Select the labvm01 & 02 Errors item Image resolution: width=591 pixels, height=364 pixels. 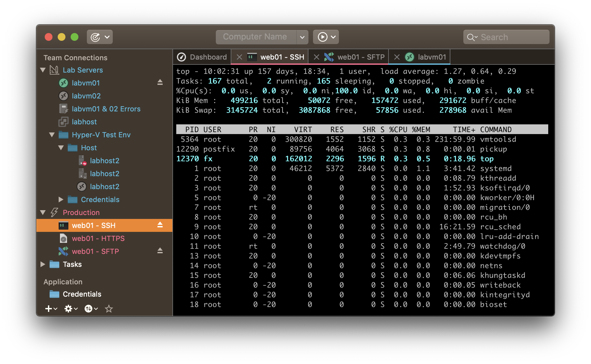[106, 109]
